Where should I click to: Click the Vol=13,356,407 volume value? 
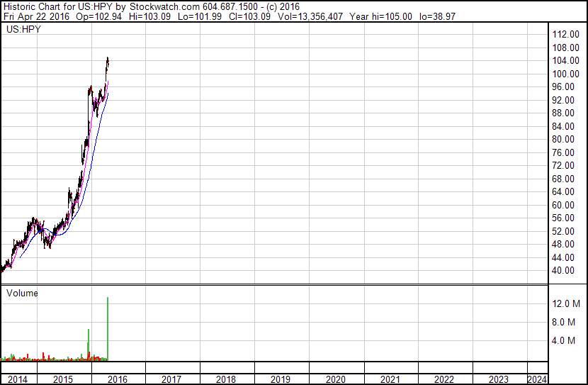pyautogui.click(x=310, y=16)
